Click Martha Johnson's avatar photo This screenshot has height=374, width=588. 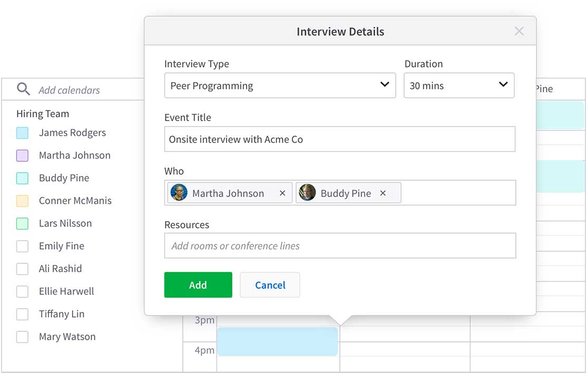[x=179, y=193]
